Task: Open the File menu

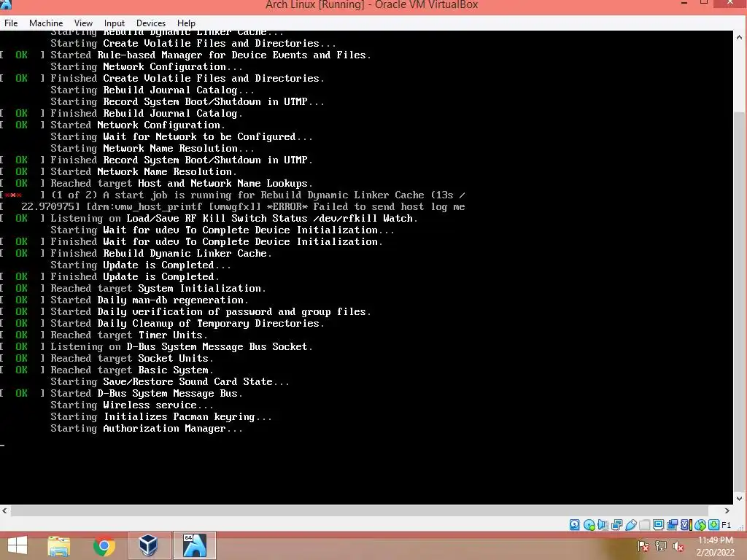Action: pos(11,23)
